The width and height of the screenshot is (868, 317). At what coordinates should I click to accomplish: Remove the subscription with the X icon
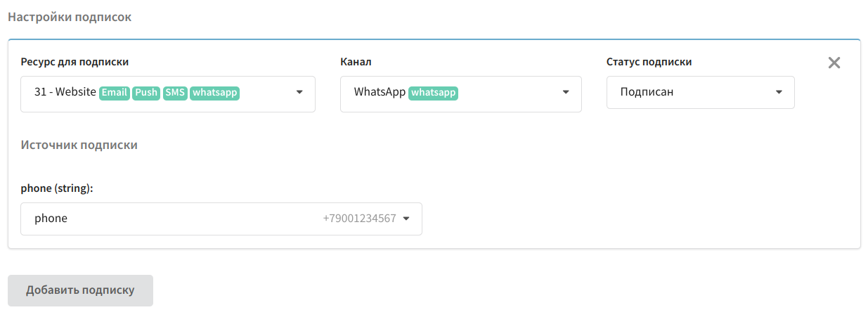click(834, 63)
